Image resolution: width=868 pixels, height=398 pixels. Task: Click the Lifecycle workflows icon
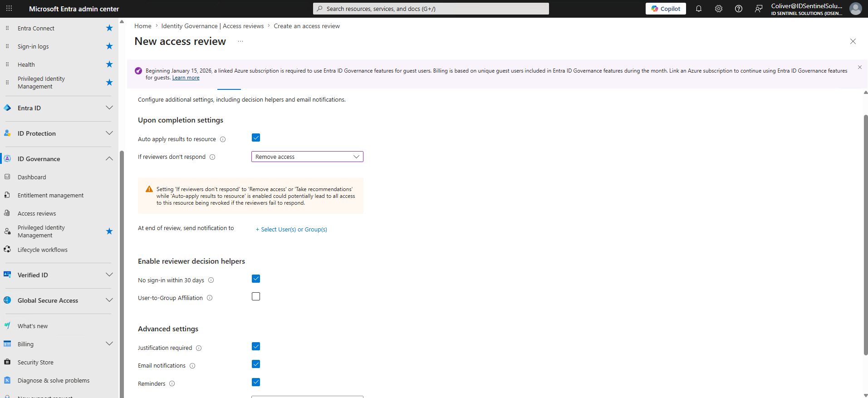[x=7, y=250]
